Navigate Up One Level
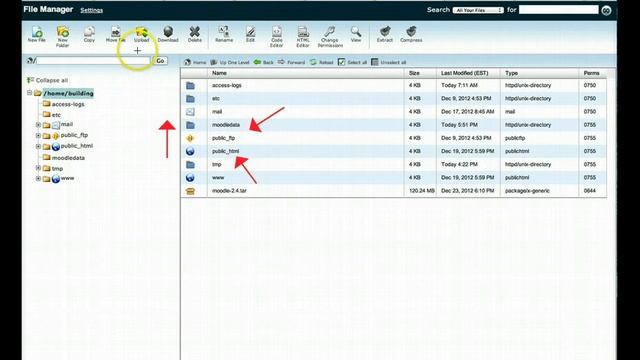Viewport: 640px width, 360px height. pyautogui.click(x=230, y=62)
